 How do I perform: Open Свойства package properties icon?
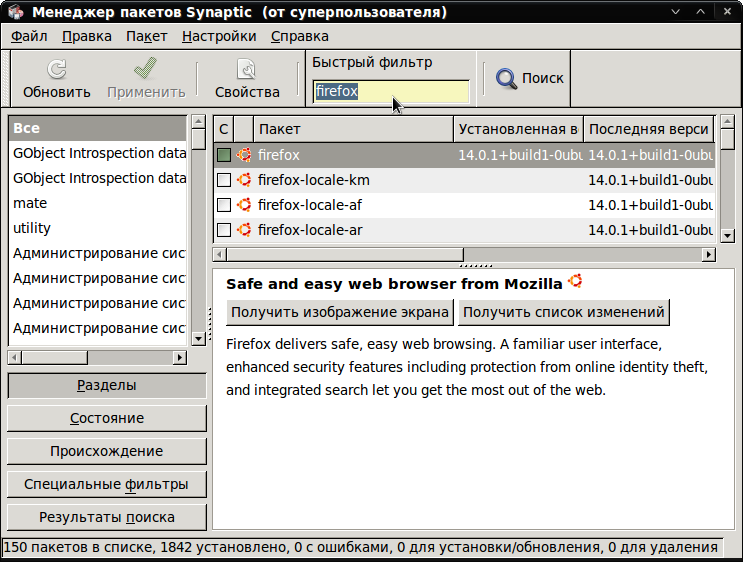246,69
